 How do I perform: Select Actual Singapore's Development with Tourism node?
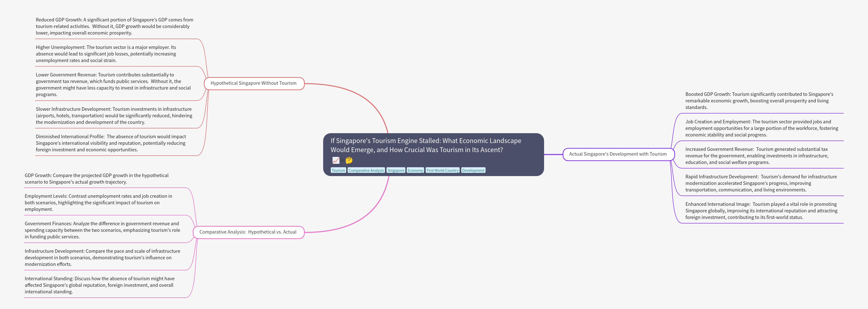618,154
